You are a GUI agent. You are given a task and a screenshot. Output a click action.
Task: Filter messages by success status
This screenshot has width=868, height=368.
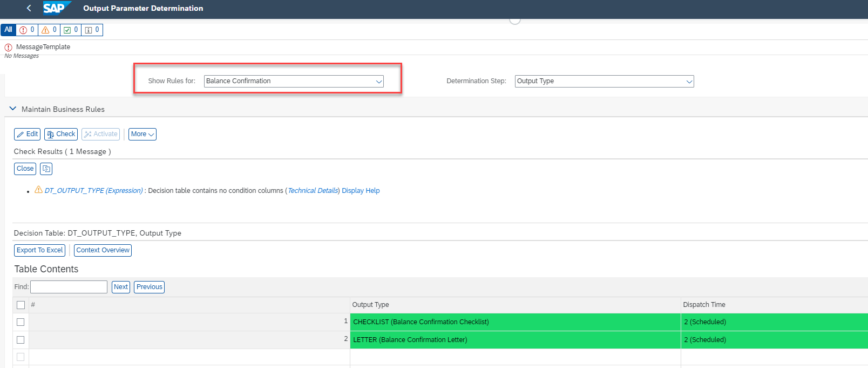[71, 30]
